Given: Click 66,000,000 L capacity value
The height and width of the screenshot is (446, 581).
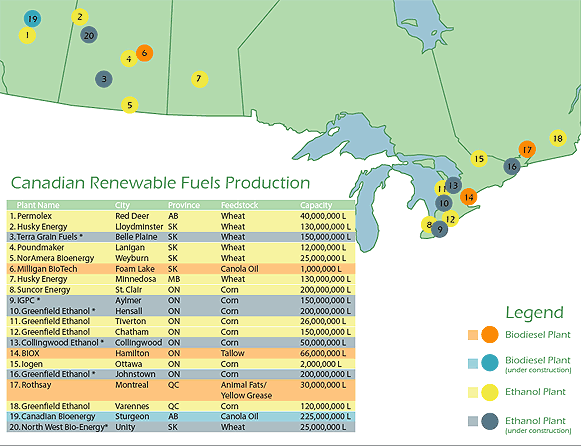Looking at the screenshot, I should tap(323, 353).
